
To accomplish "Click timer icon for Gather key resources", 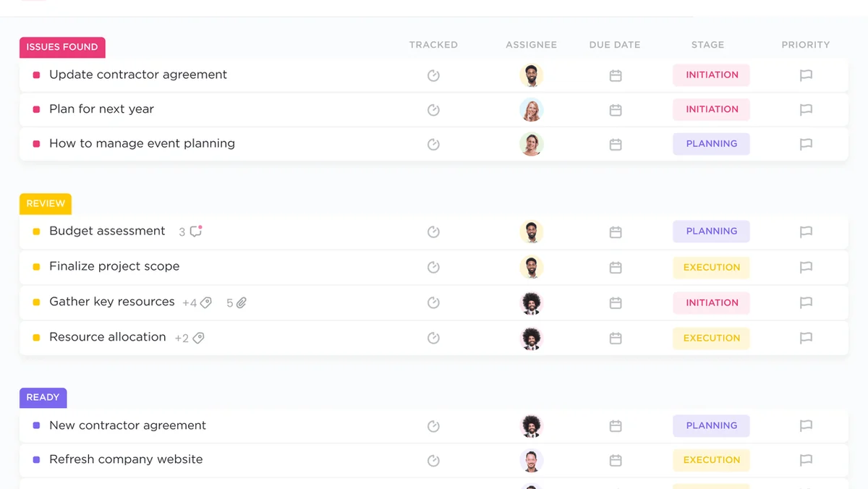I will click(x=433, y=302).
